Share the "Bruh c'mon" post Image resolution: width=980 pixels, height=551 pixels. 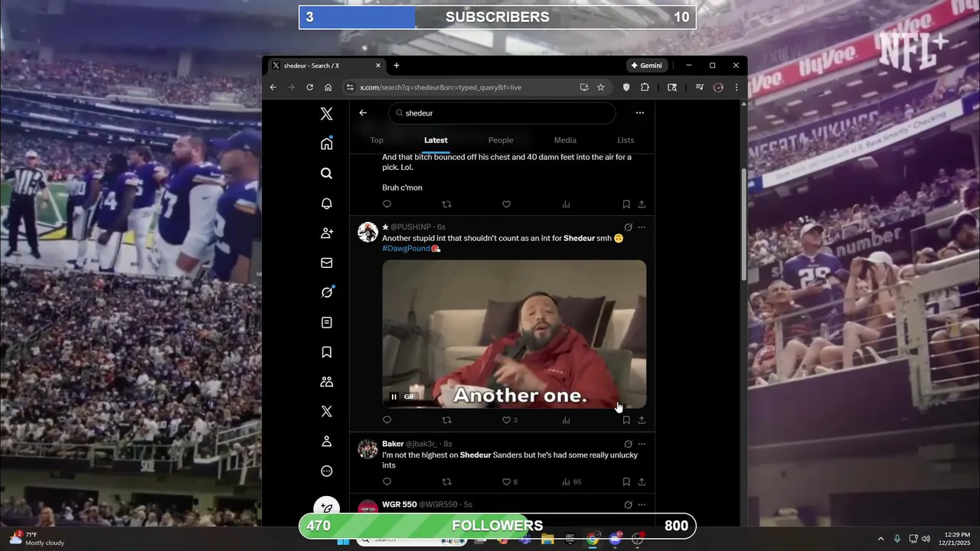click(x=642, y=204)
